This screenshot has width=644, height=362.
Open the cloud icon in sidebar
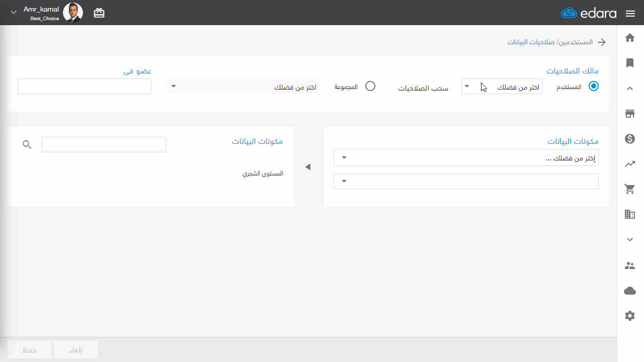pyautogui.click(x=630, y=291)
